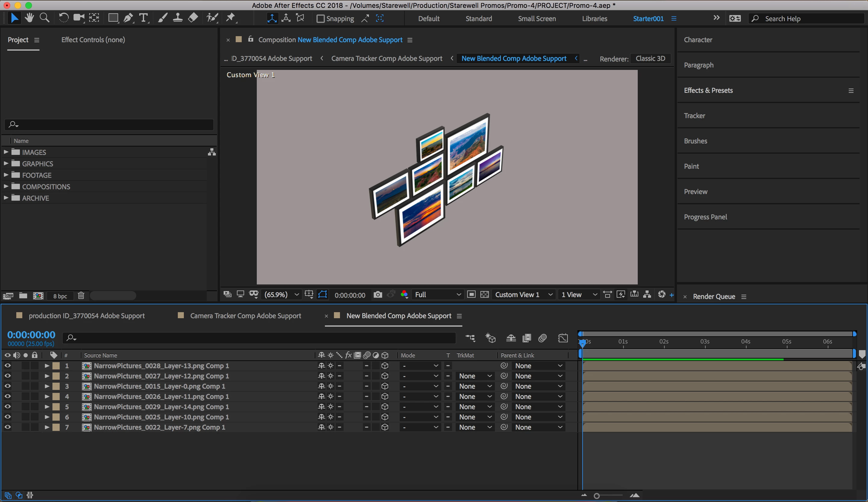Toggle 3D layer switch on layer 5

[x=385, y=406]
